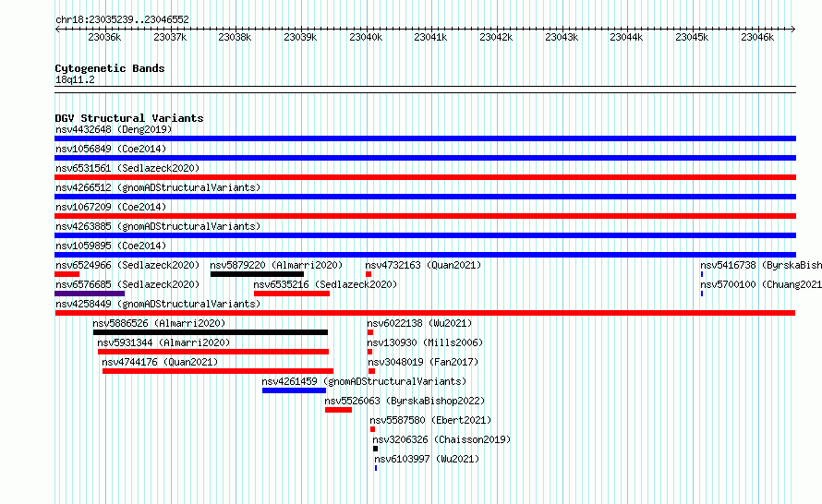Select nsv3206326 (Chaisson2019) label
The image size is (822, 504).
pos(441,439)
